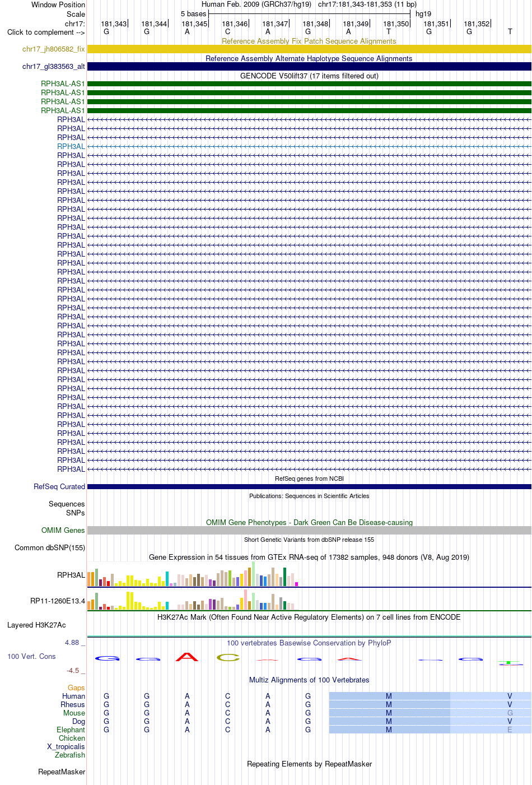
Task: Click the 'RefSeq genes from NCBI' title
Action: [309, 479]
